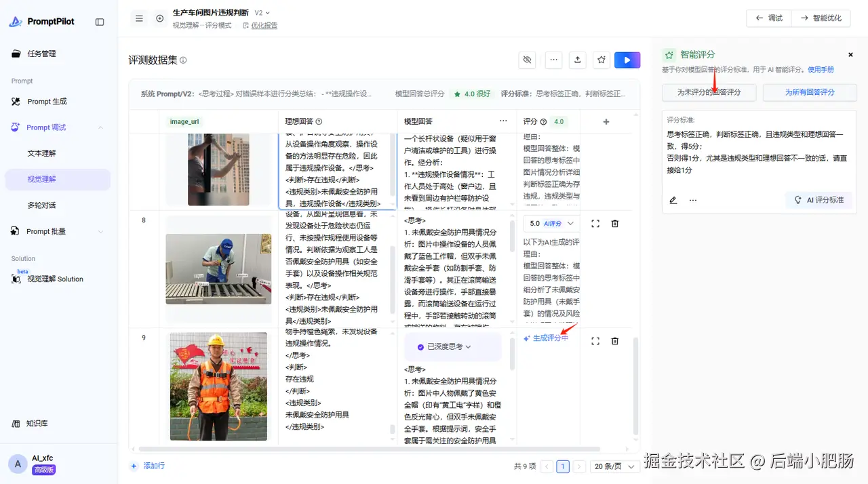Select 文本理解 in the sidebar

pyautogui.click(x=42, y=153)
